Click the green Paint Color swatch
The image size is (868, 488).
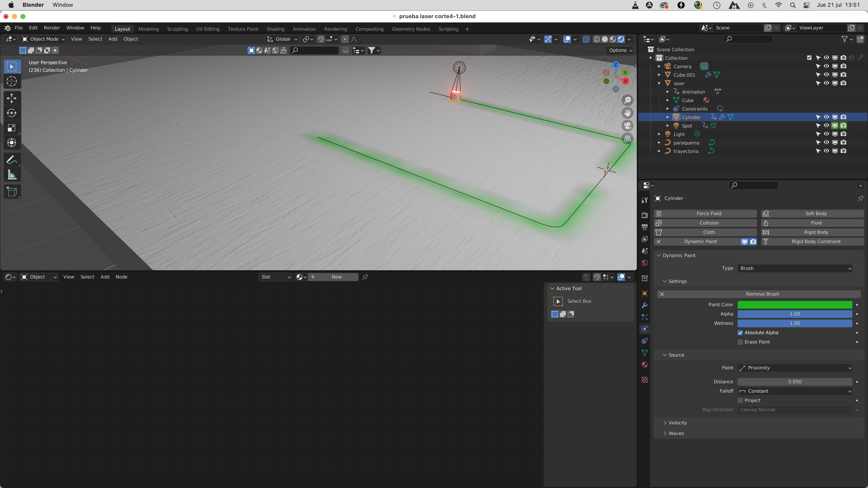[794, 304]
